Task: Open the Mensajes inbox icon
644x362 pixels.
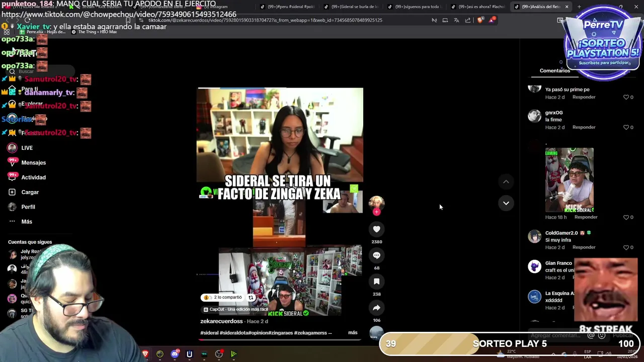Action: click(12, 162)
